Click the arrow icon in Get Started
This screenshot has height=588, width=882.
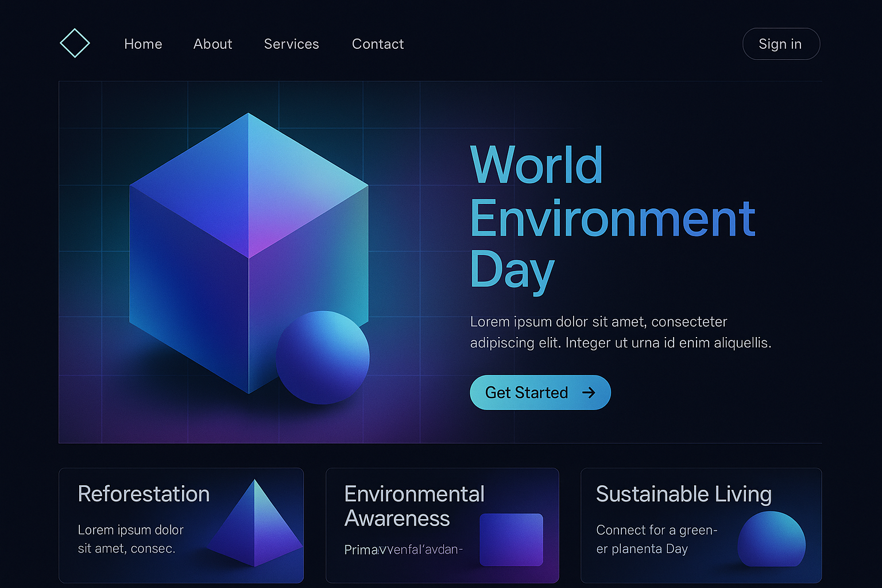tap(589, 393)
